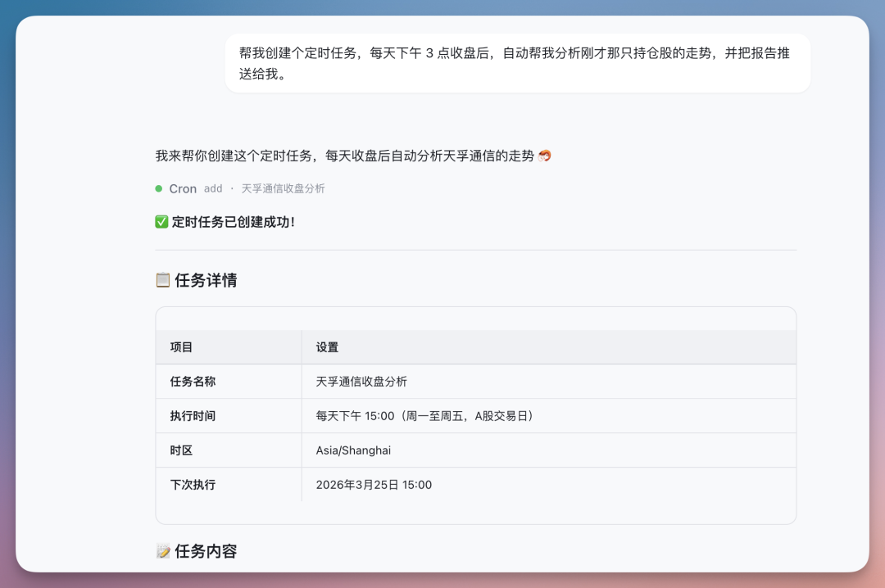
Task: Click the shrimp emoji after the intro sentence
Action: pos(545,155)
